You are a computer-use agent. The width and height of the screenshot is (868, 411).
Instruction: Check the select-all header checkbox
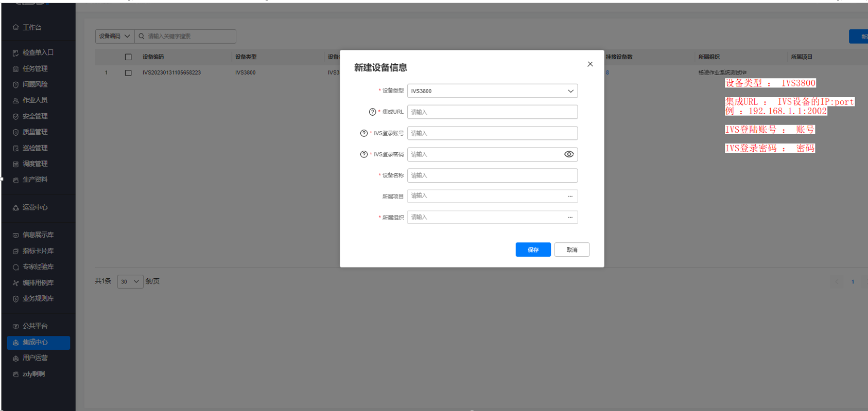(128, 57)
